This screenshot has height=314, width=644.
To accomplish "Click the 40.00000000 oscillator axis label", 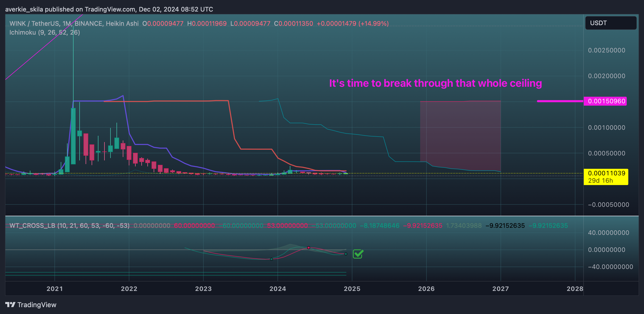I will coord(608,233).
